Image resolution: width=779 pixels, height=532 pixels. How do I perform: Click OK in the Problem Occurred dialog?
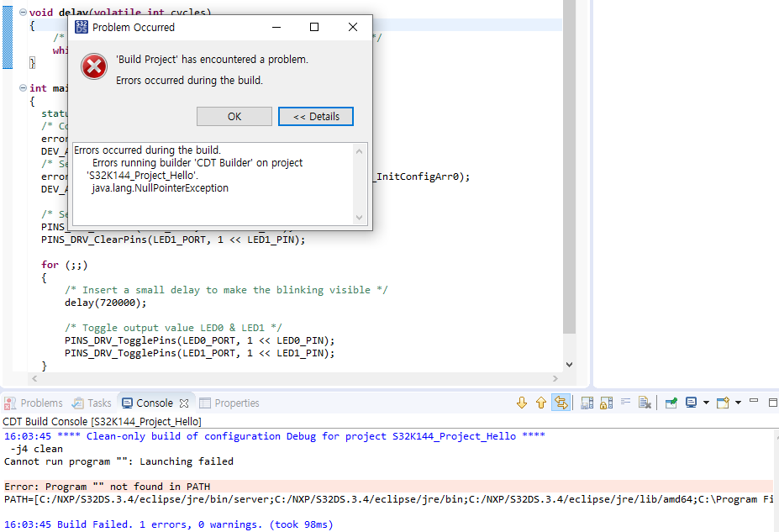pos(233,116)
